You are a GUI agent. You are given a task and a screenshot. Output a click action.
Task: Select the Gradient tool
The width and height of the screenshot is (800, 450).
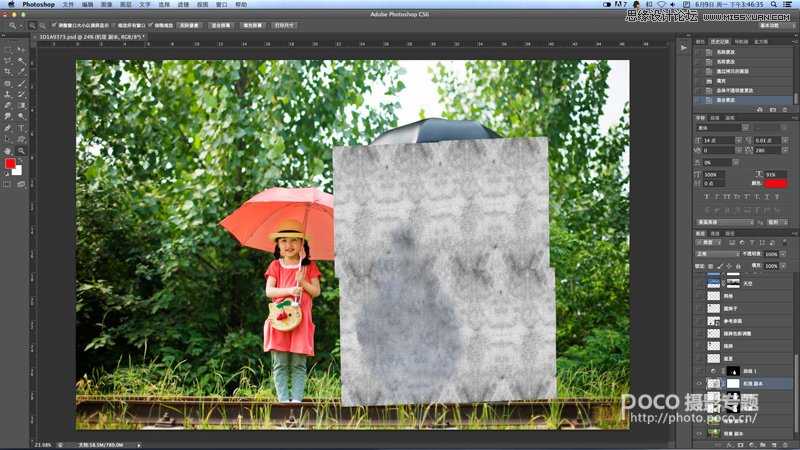pos(21,106)
